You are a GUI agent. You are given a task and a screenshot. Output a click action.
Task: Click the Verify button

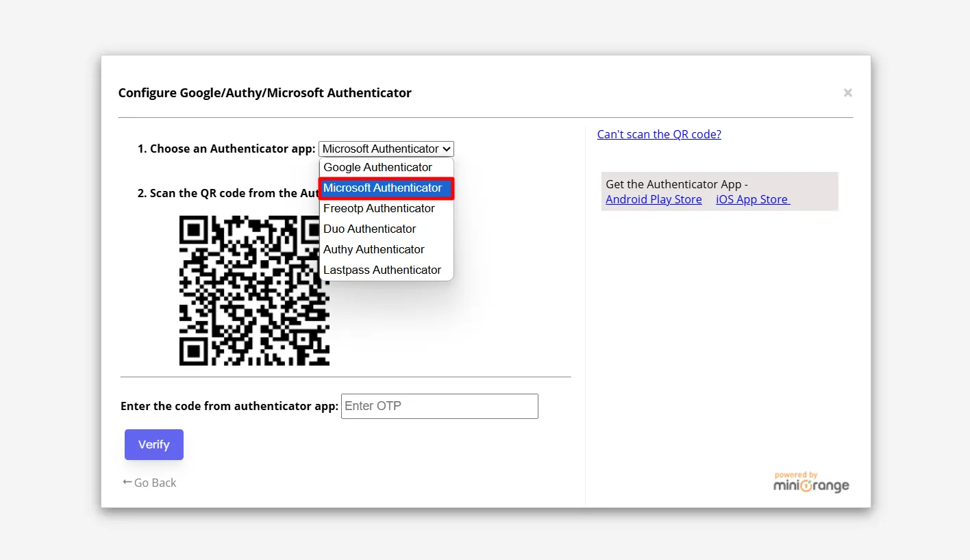153,444
